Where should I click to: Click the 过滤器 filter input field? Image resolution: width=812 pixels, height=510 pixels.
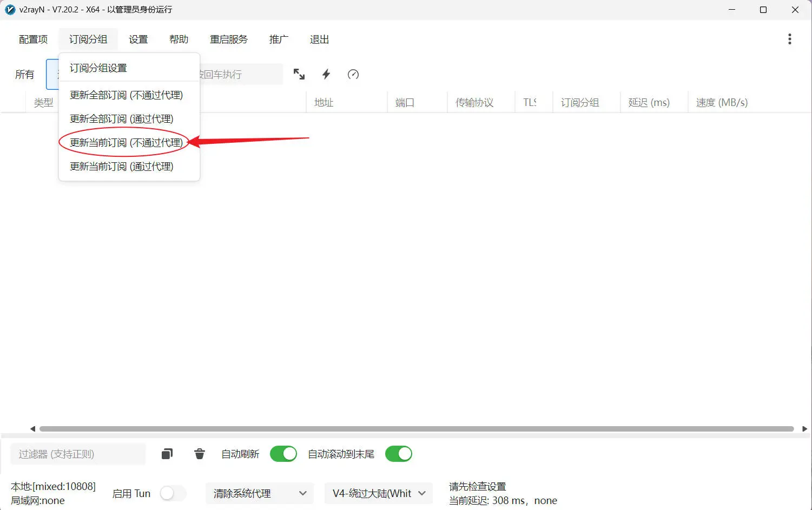77,454
